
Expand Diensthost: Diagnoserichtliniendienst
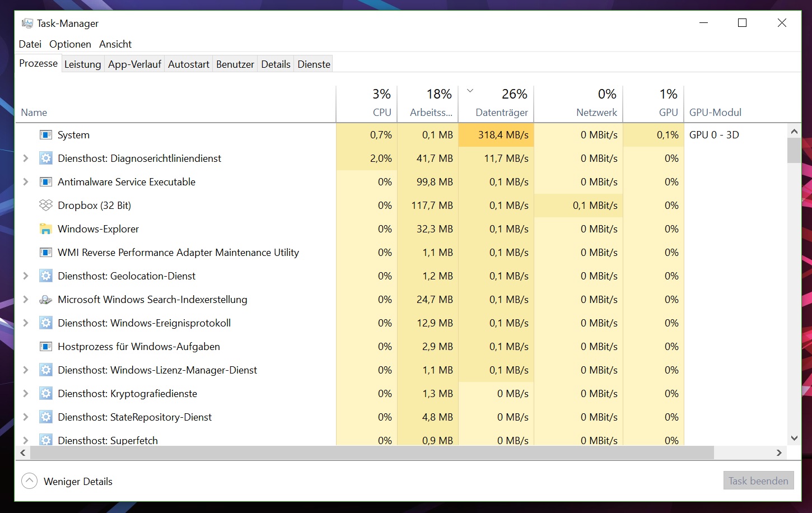pos(25,158)
